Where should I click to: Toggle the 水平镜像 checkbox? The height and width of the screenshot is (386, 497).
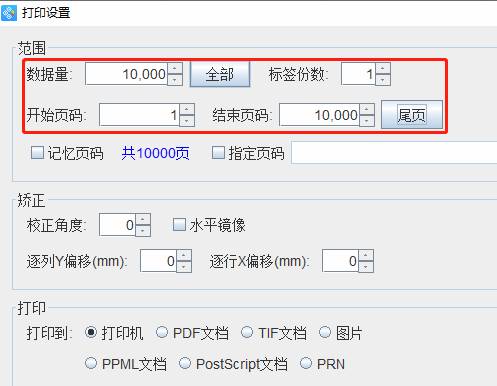(x=179, y=225)
